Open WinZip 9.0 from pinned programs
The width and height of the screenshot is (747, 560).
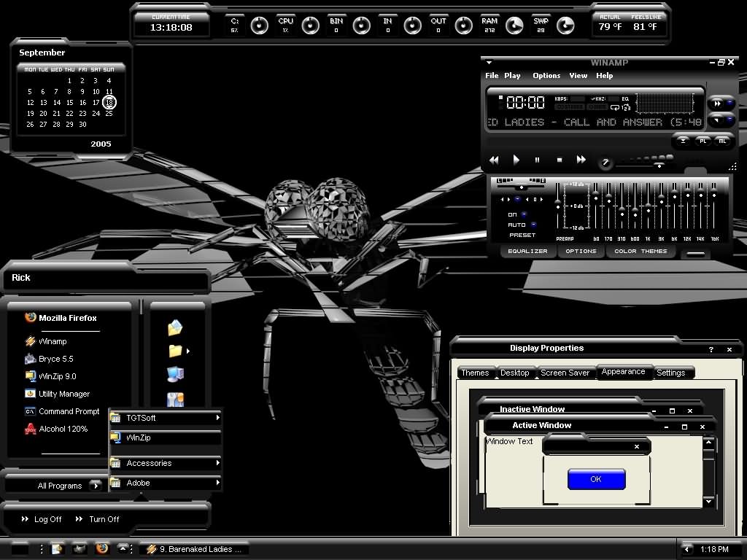50,376
